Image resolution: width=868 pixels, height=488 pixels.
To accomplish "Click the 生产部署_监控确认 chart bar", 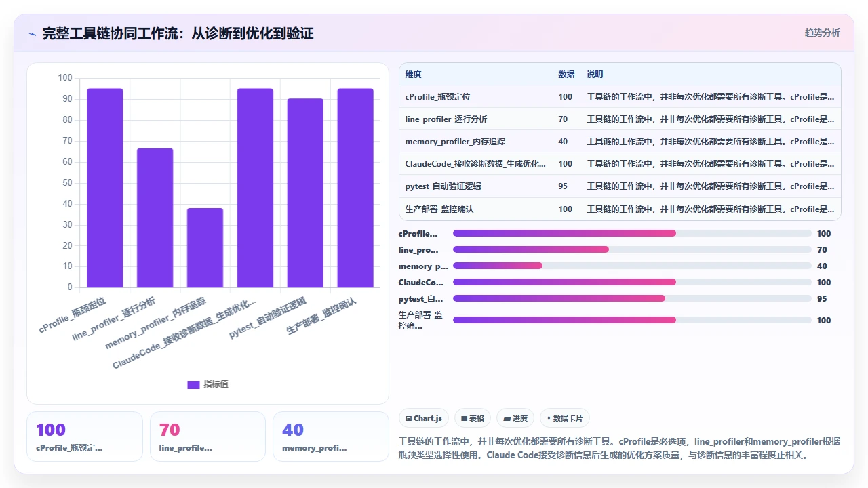I will [355, 188].
